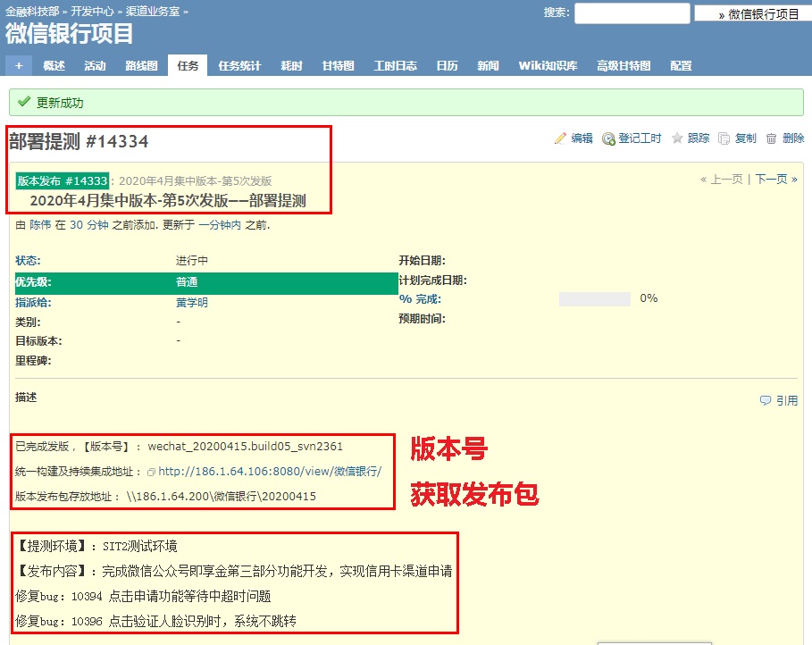The image size is (812, 645).
Task: Click assignee name 黄学明
Action: 191,303
